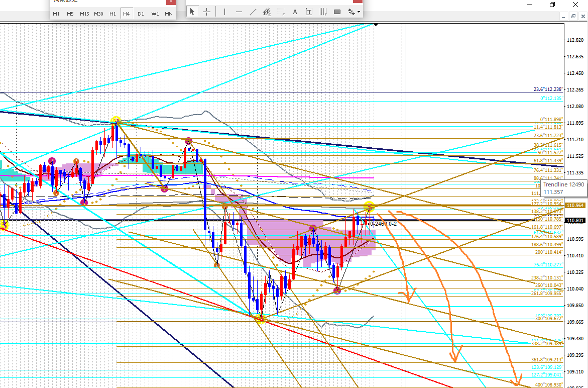
Task: Select the diagonal trendline tool
Action: (253, 12)
